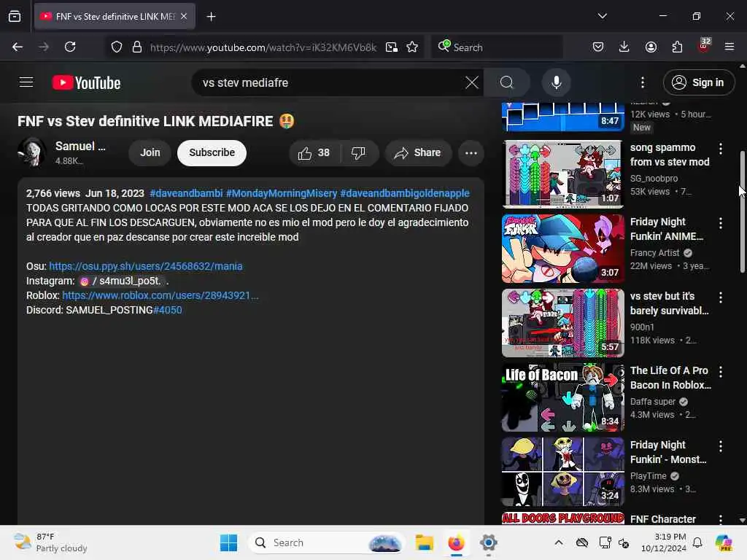Viewport: 747px width, 560px height.
Task: Click the #MondayMorningMisery hashtag
Action: click(x=282, y=193)
